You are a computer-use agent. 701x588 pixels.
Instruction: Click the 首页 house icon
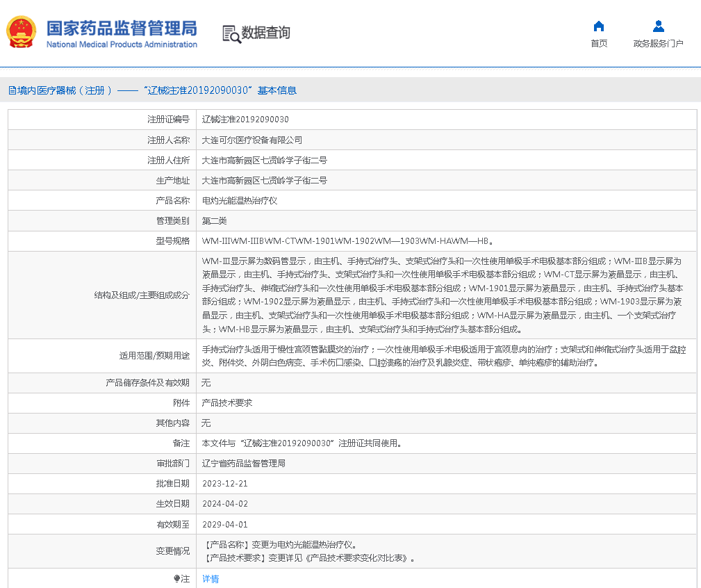[x=598, y=26]
